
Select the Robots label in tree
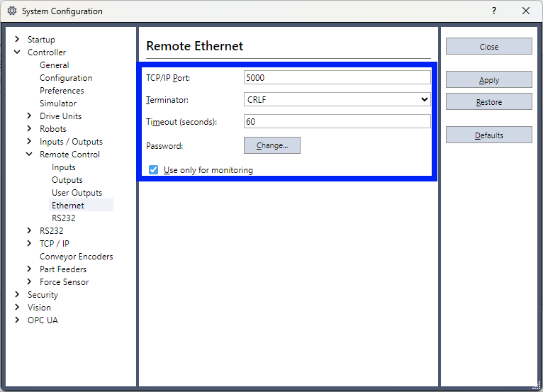click(53, 129)
